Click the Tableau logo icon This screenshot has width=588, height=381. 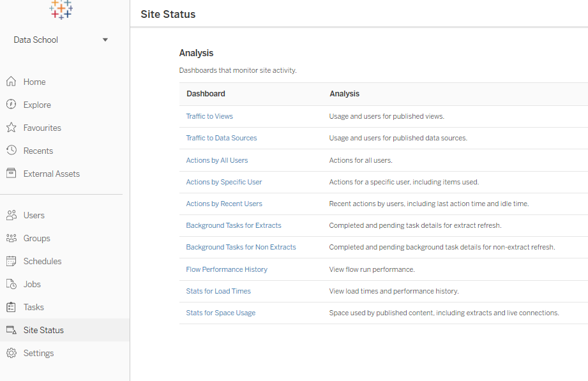tap(61, 9)
